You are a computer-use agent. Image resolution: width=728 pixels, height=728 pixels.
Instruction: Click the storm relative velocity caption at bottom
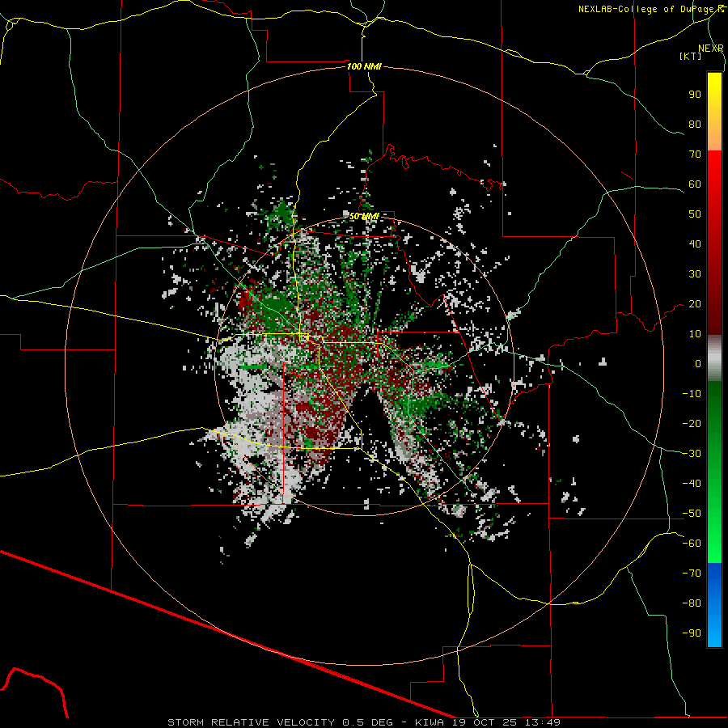click(x=363, y=722)
